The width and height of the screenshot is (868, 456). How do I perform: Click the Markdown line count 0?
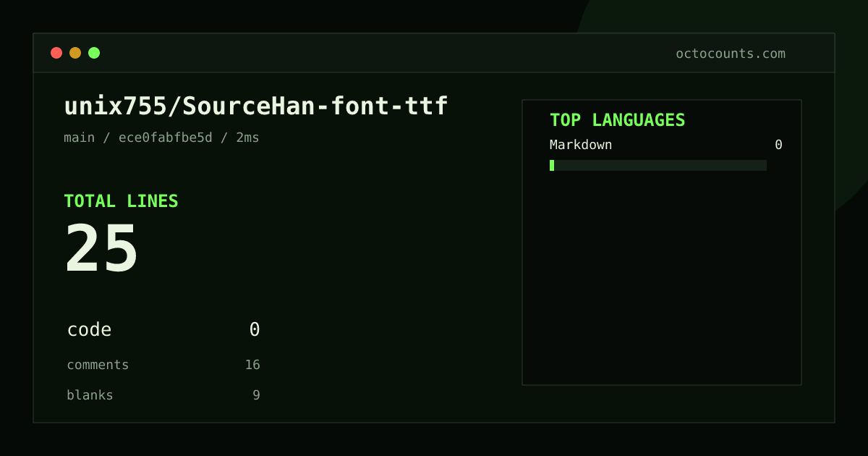click(778, 145)
